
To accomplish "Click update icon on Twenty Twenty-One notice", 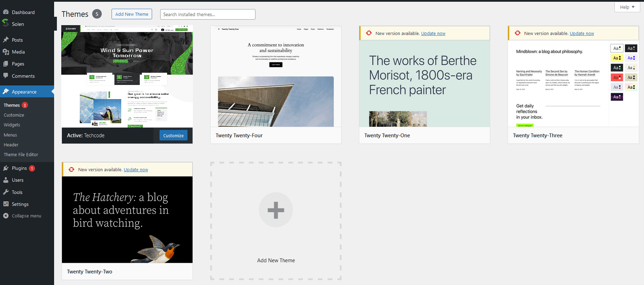I will [369, 33].
